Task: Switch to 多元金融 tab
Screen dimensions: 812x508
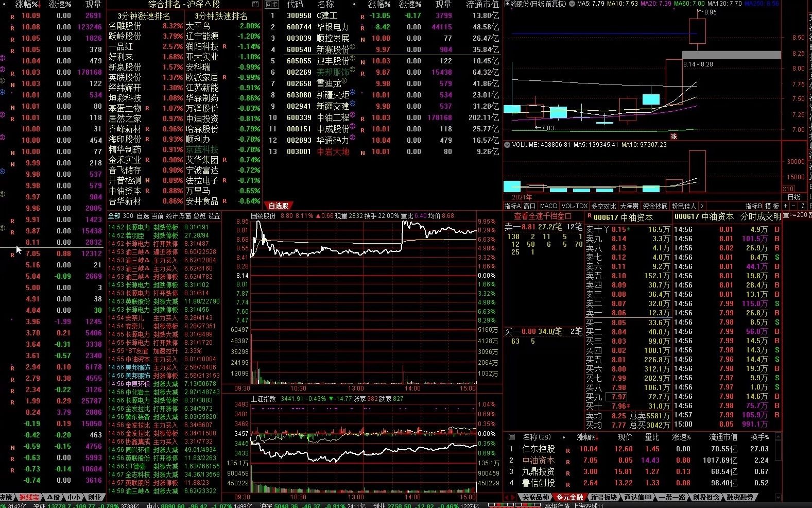Action: point(569,497)
